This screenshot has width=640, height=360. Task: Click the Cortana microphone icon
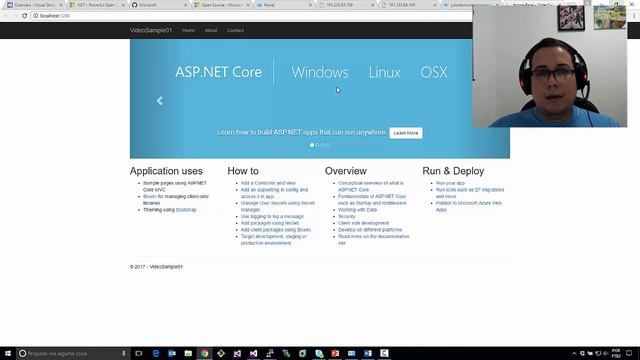point(124,353)
